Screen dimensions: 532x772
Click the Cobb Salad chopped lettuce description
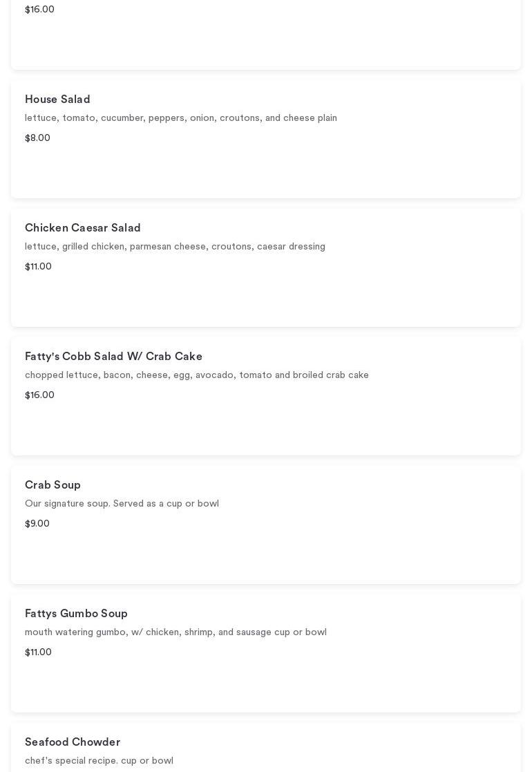click(x=196, y=375)
